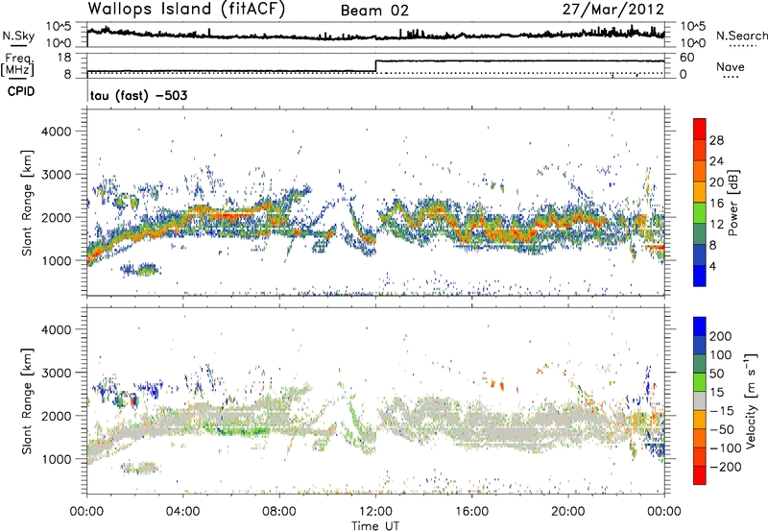Click the "12" label on power color bar
This screenshot has width=768, height=532.
tap(716, 225)
